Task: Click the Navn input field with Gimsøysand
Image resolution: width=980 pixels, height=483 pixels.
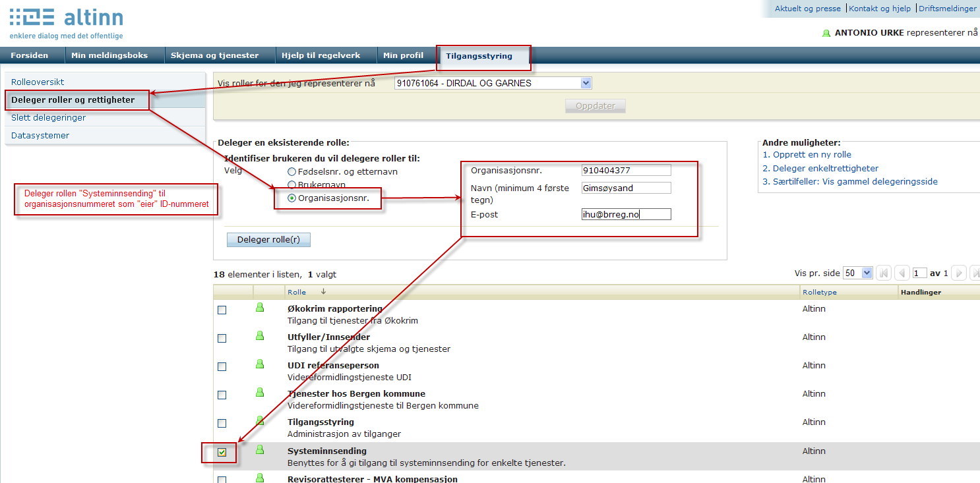Action: coord(627,188)
